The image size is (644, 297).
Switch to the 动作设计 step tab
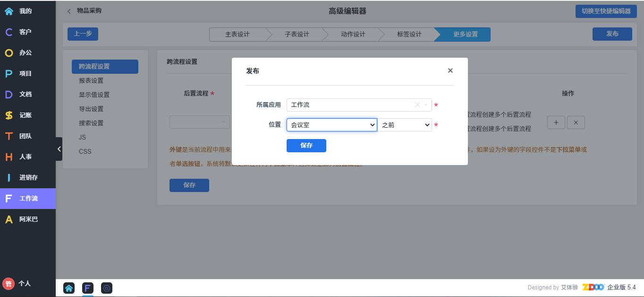353,35
